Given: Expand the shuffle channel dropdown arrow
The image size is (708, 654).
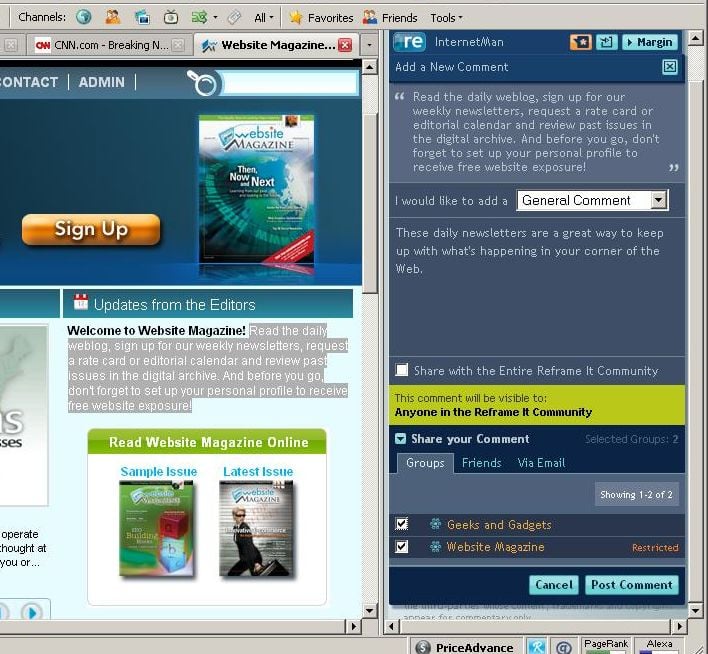Looking at the screenshot, I should tap(215, 17).
